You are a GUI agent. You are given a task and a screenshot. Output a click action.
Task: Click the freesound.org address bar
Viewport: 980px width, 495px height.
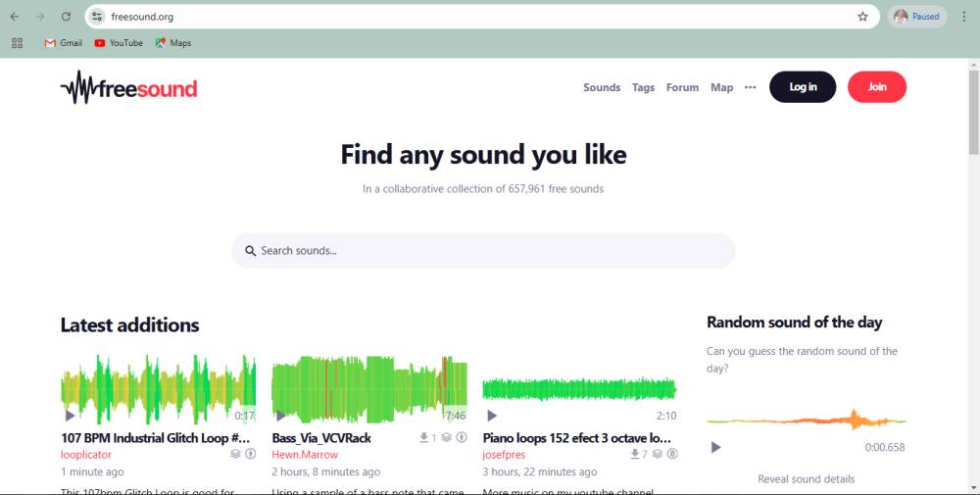tap(482, 17)
